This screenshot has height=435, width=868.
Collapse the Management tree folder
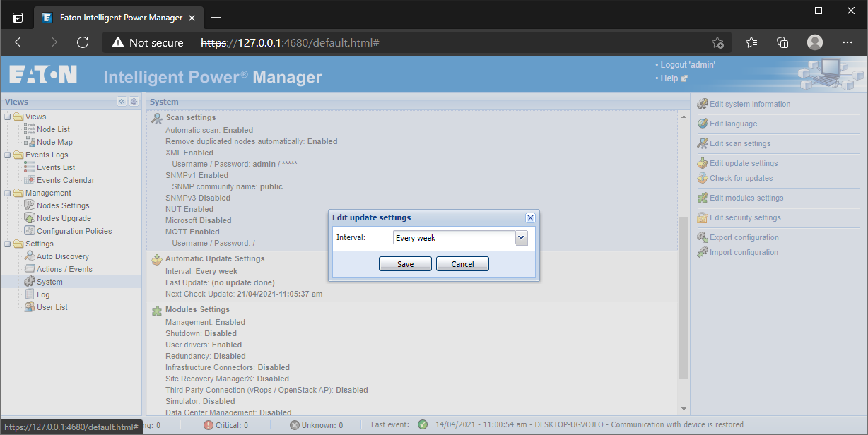click(x=7, y=193)
